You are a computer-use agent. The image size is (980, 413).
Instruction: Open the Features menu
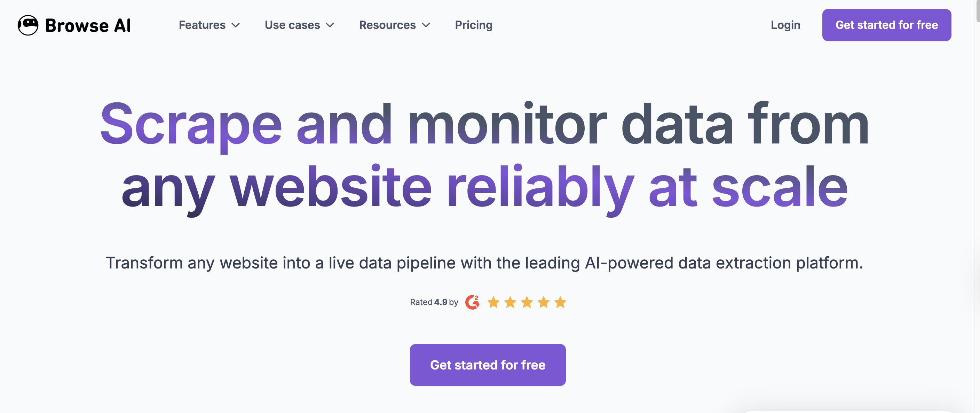point(202,25)
